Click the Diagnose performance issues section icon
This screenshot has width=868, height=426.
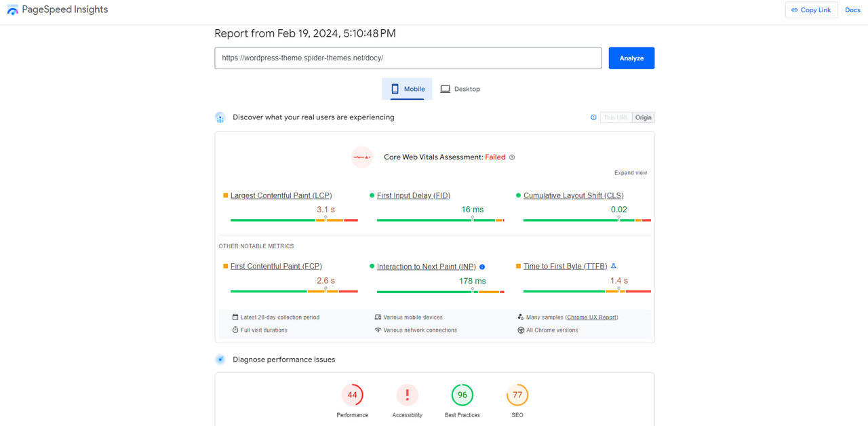[x=220, y=360]
